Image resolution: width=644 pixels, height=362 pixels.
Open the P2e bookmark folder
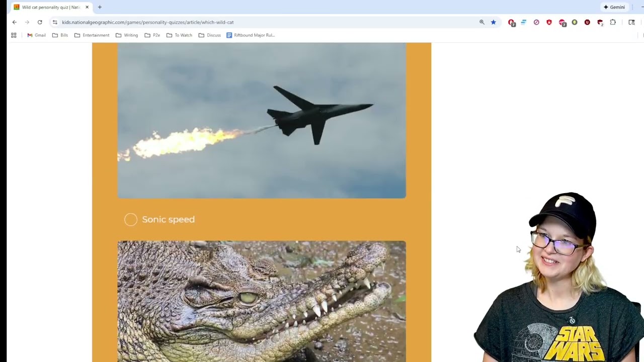click(152, 35)
